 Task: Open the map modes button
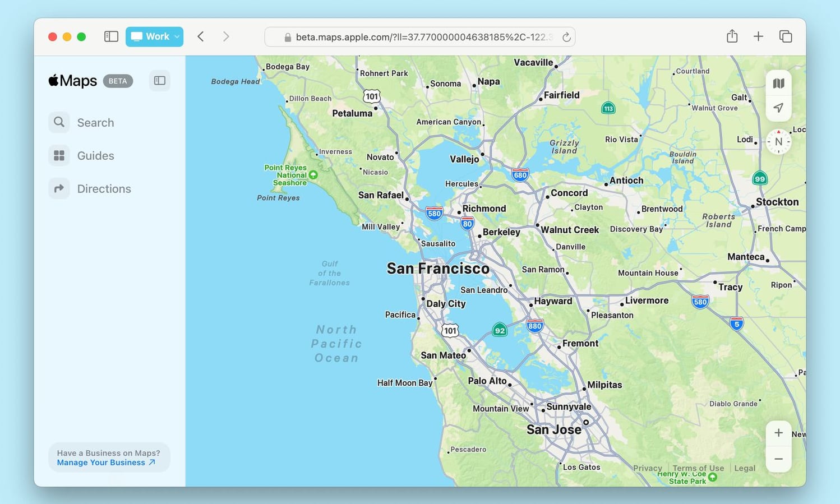pyautogui.click(x=778, y=84)
